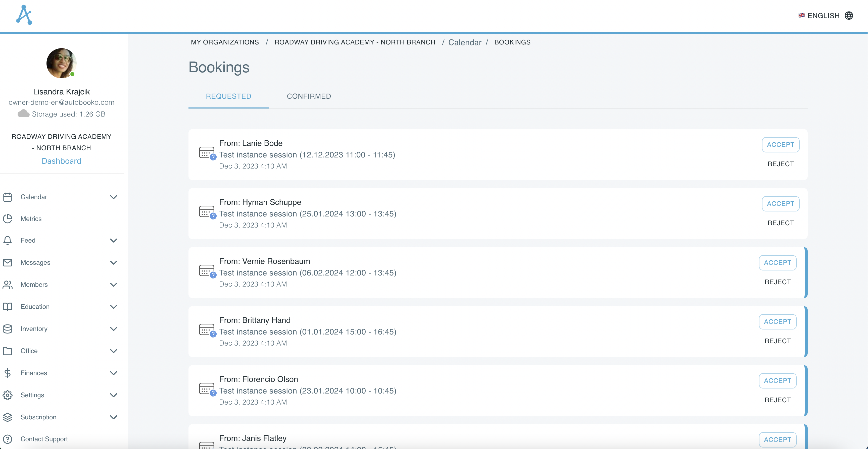Image resolution: width=868 pixels, height=449 pixels.
Task: Open the Education book icon
Action: tap(8, 307)
